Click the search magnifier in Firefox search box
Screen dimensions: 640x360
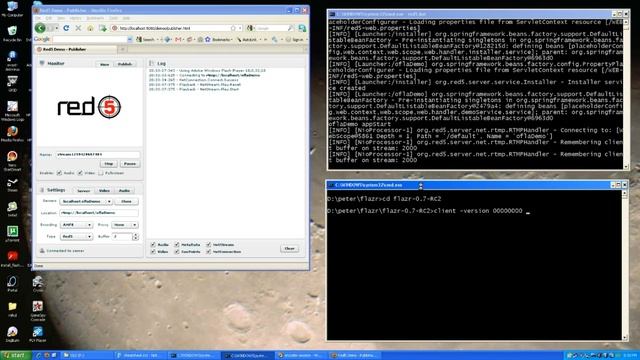290,28
